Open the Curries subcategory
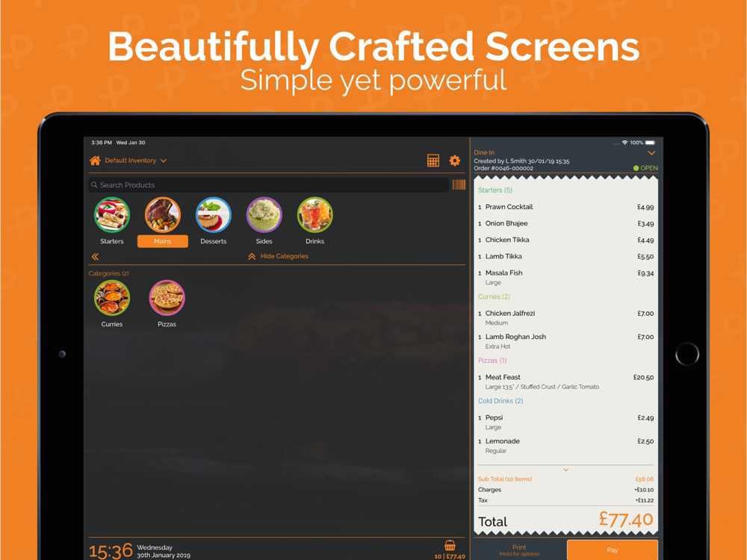The image size is (747, 560). click(112, 303)
